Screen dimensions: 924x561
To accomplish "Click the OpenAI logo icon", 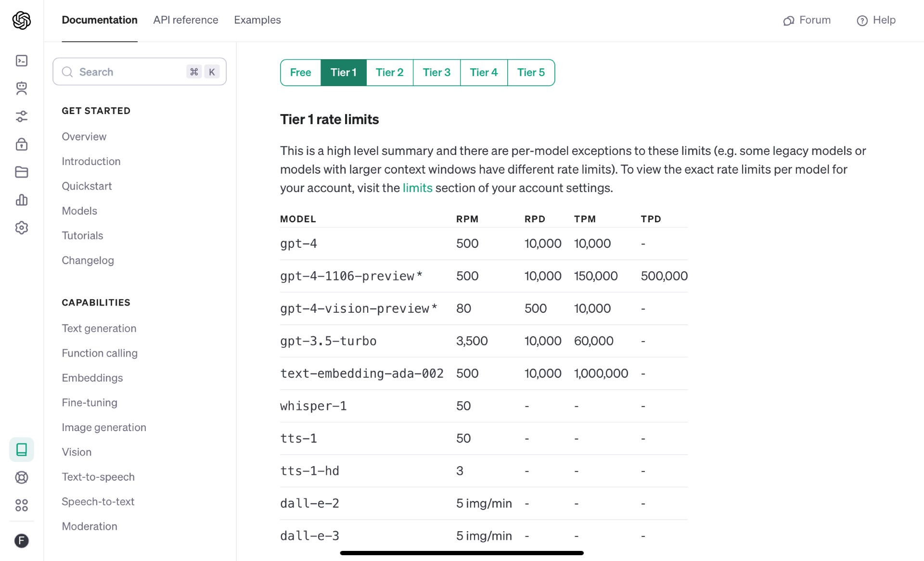I will point(22,20).
